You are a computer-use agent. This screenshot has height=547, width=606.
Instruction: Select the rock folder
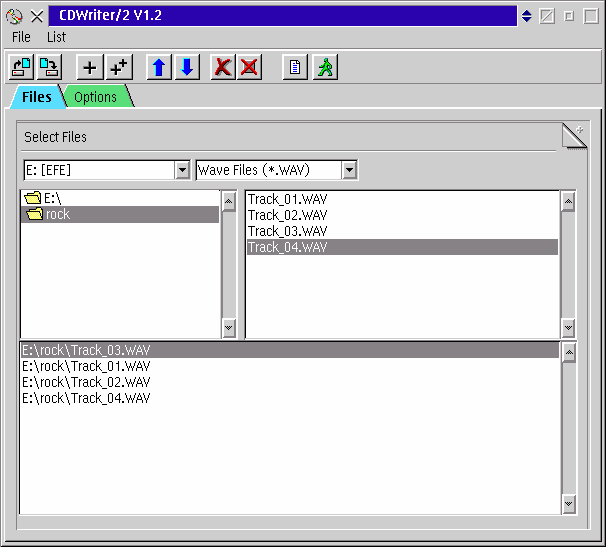(120, 214)
